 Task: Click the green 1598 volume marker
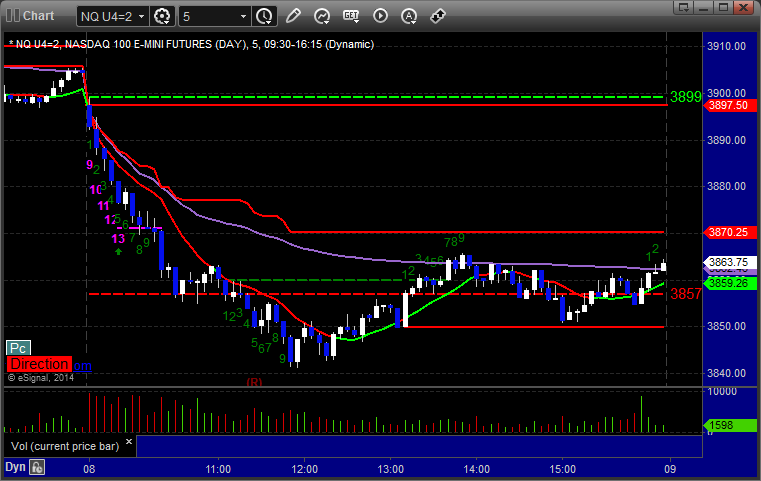[729, 426]
